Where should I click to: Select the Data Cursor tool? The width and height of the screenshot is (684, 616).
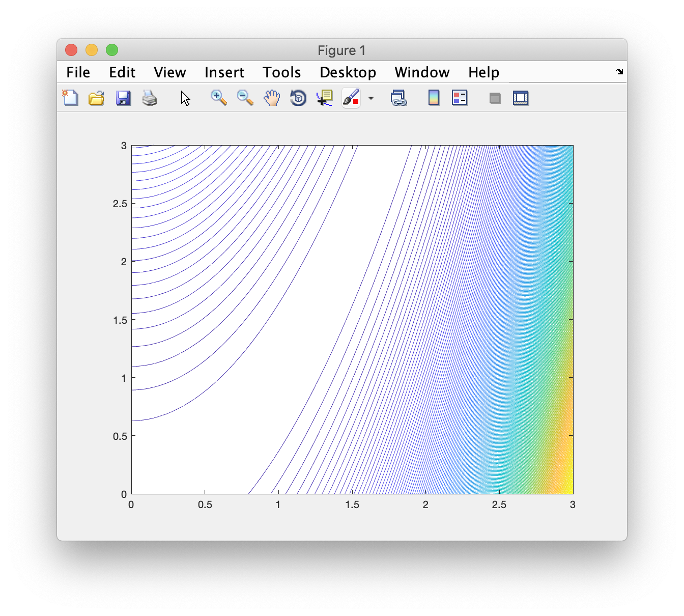(x=324, y=98)
